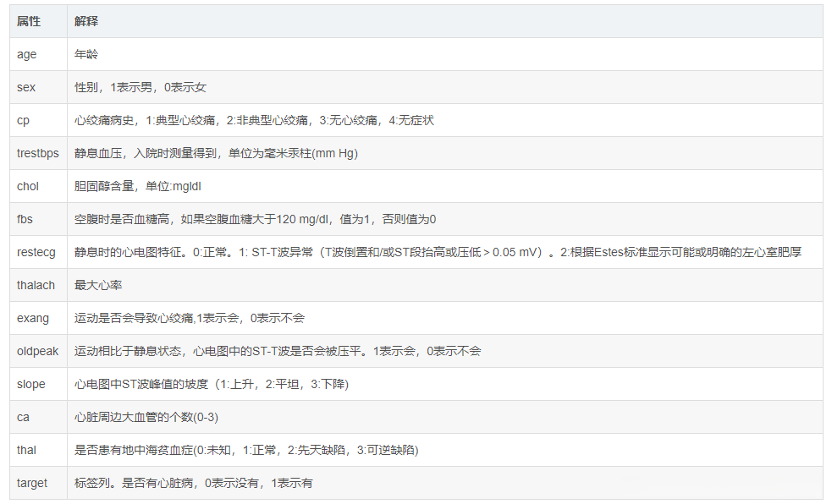This screenshot has width=832, height=504.
Task: Select the 'slope' attribute cell
Action: click(38, 384)
